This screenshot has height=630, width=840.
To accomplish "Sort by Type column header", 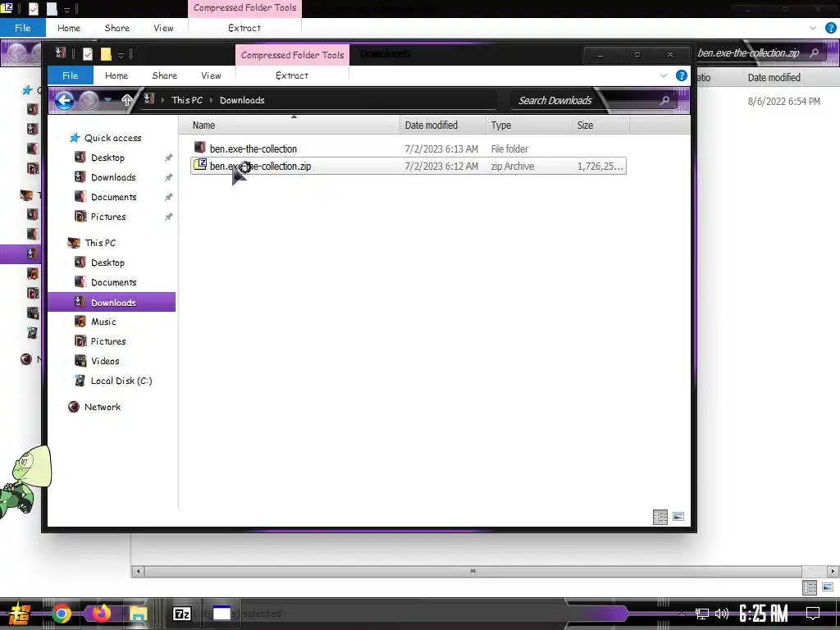I will [x=529, y=126].
